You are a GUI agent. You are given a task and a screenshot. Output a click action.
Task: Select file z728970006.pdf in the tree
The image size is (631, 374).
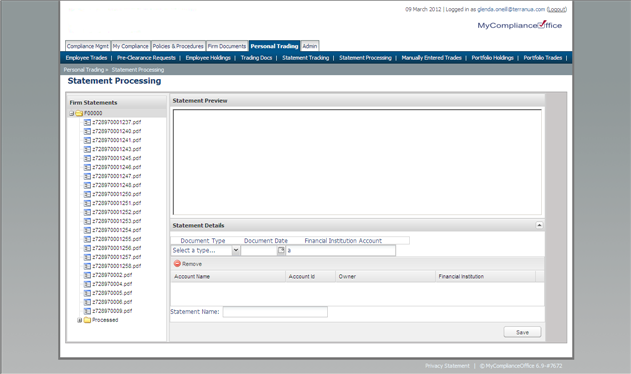(112, 302)
